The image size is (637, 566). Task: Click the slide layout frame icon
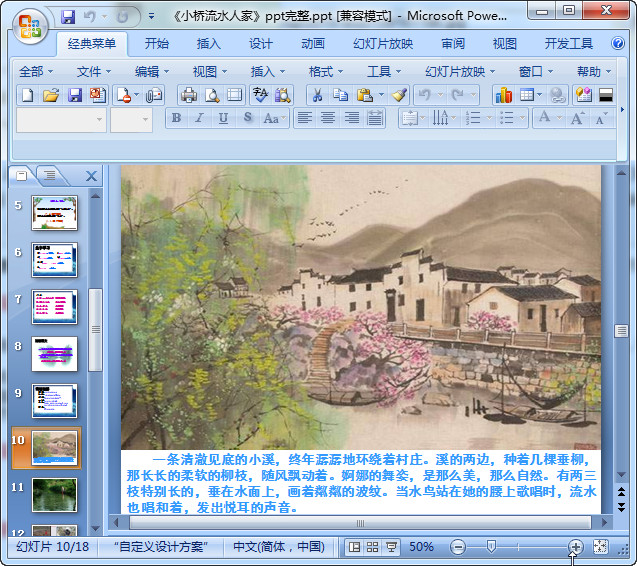click(x=234, y=95)
